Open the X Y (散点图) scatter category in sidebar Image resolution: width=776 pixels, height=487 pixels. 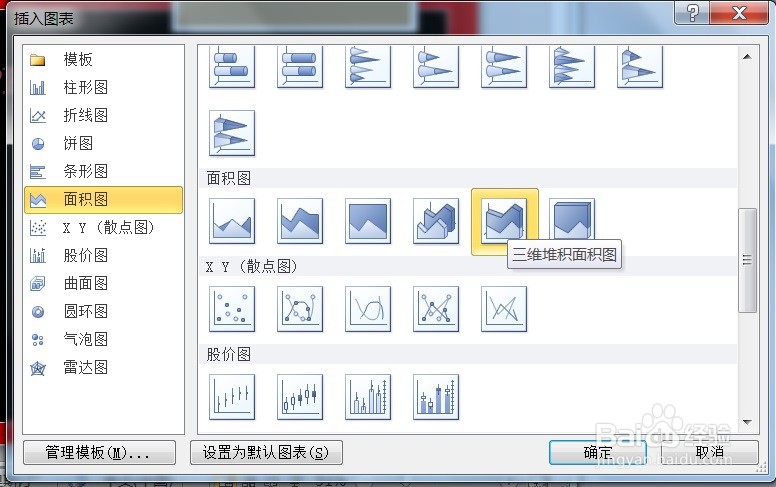click(x=103, y=228)
